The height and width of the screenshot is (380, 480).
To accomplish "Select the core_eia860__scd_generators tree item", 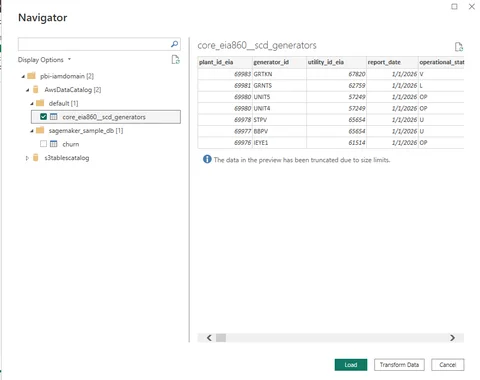I will [x=106, y=117].
